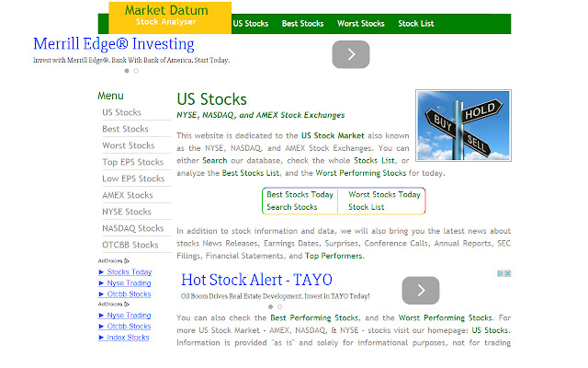Open Best Stocks Today in the link box
The width and height of the screenshot is (588, 368).
pyautogui.click(x=300, y=194)
